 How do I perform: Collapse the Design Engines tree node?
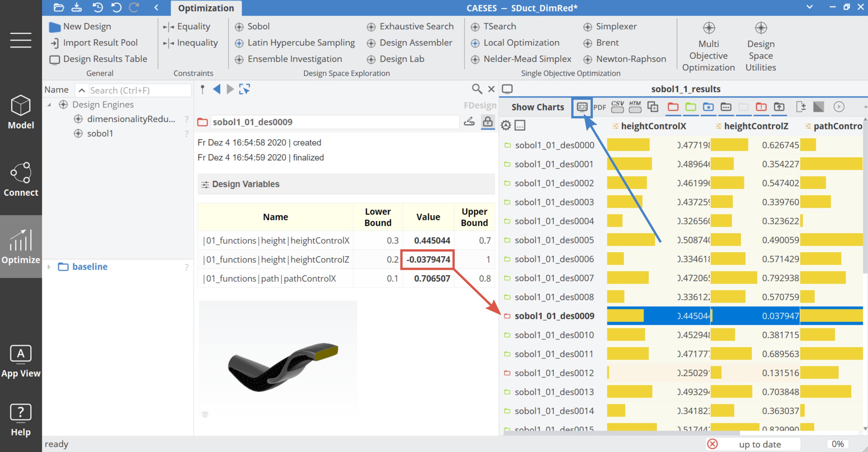(x=49, y=105)
